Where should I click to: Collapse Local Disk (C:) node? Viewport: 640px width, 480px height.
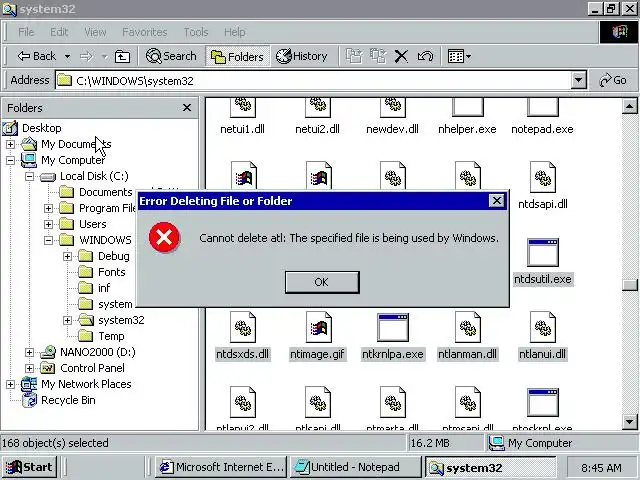click(x=29, y=176)
